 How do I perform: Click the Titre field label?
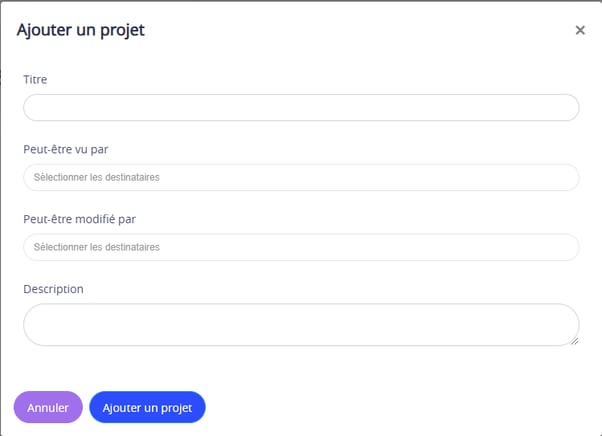pyautogui.click(x=35, y=79)
